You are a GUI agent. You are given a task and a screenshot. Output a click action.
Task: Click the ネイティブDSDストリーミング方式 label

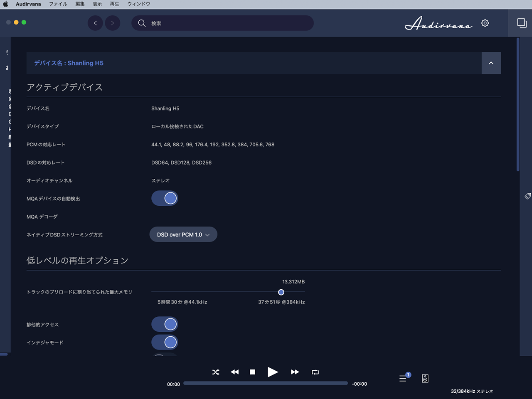pos(64,235)
